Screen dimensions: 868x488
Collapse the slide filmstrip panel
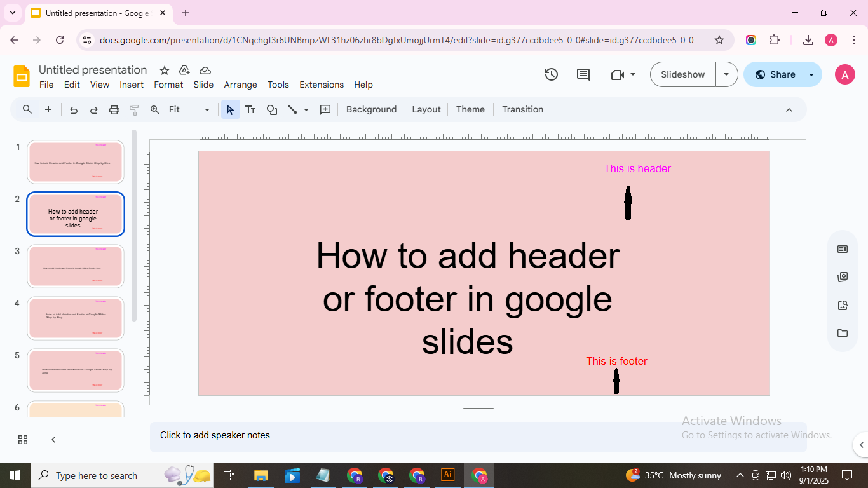pos(53,440)
